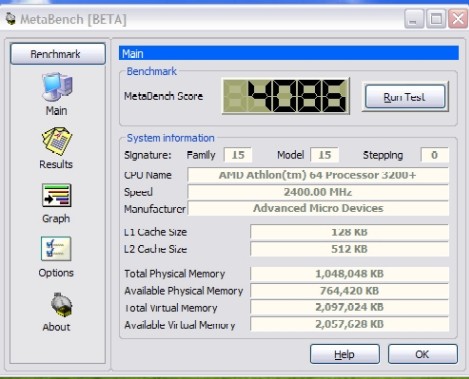
Task: Select the Family value field
Action: point(238,155)
